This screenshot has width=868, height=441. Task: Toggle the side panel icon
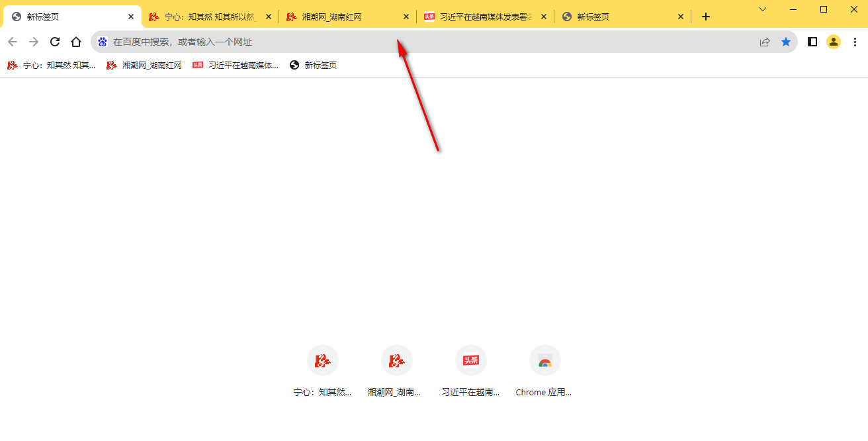(812, 42)
